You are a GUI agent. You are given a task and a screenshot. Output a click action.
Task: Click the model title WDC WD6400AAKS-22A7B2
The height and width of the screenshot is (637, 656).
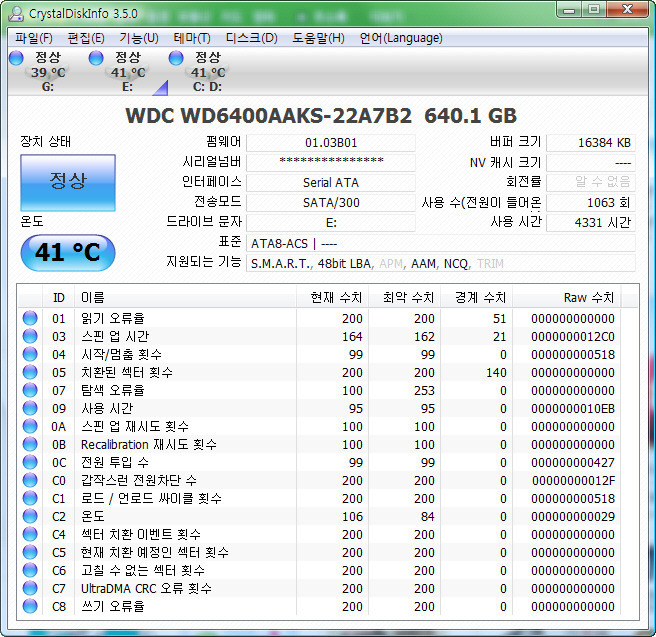269,116
